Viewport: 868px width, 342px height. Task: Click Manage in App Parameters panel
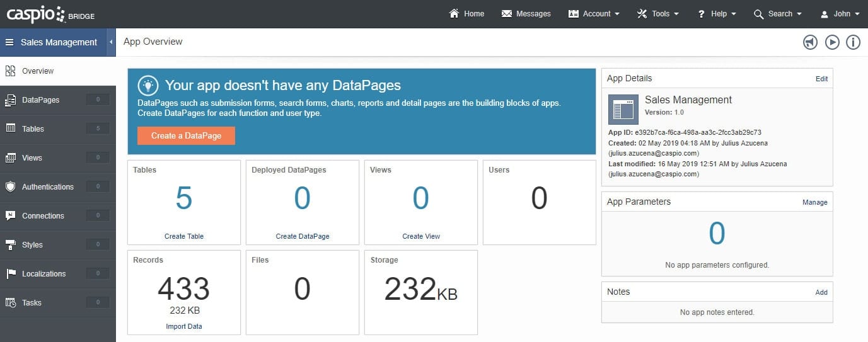pyautogui.click(x=814, y=202)
